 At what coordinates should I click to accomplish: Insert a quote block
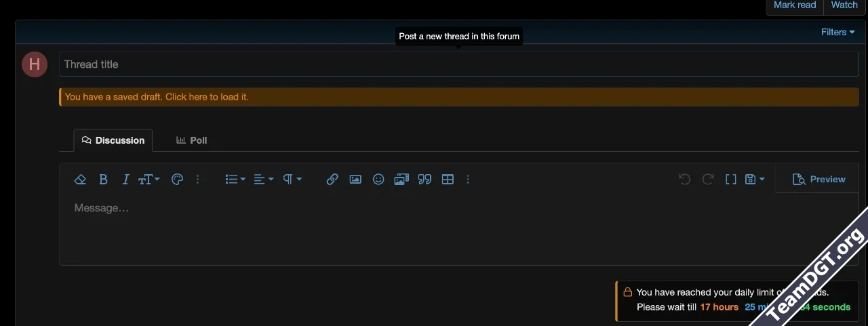click(425, 180)
